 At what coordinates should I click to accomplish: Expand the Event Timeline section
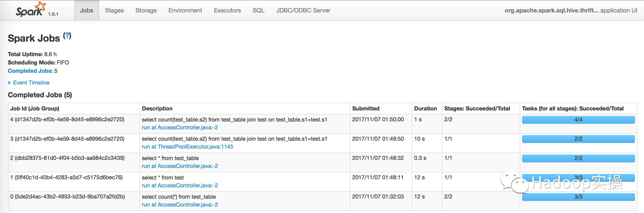click(29, 83)
